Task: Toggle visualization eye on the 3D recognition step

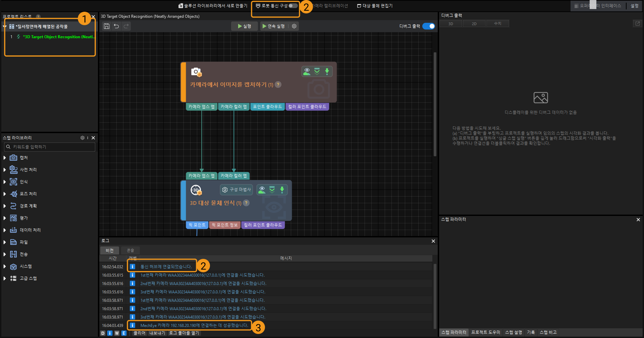Action: [x=262, y=190]
